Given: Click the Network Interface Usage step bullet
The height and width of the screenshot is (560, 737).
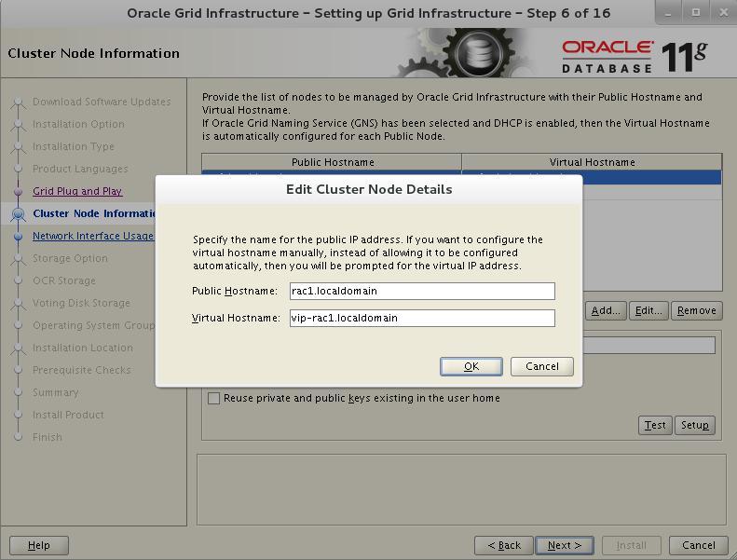Looking at the screenshot, I should click(18, 236).
